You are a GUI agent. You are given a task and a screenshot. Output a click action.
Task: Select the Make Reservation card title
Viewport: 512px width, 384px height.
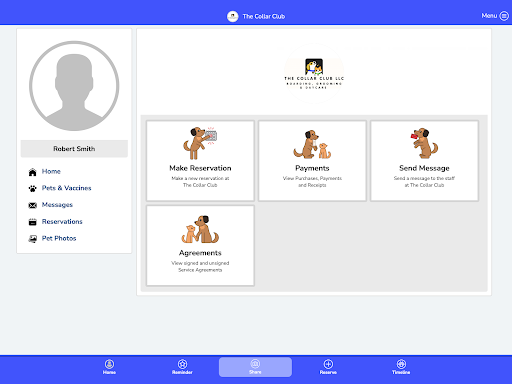coord(200,168)
